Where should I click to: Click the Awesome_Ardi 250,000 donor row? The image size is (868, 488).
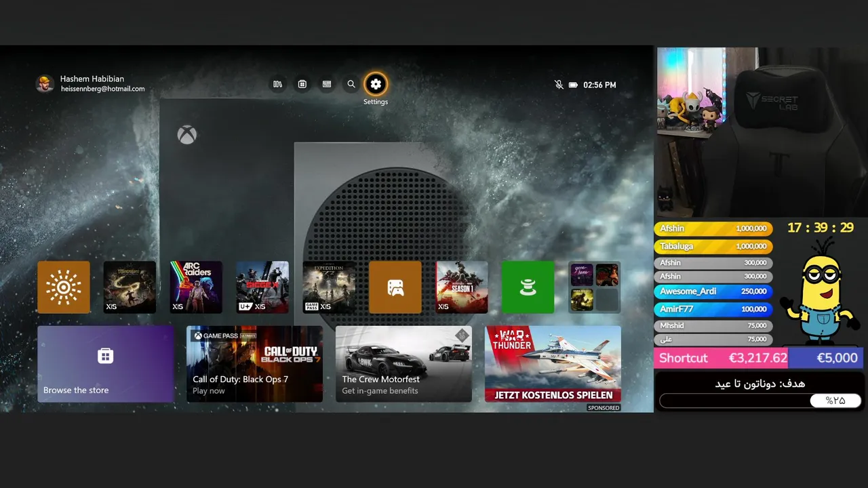click(x=713, y=291)
